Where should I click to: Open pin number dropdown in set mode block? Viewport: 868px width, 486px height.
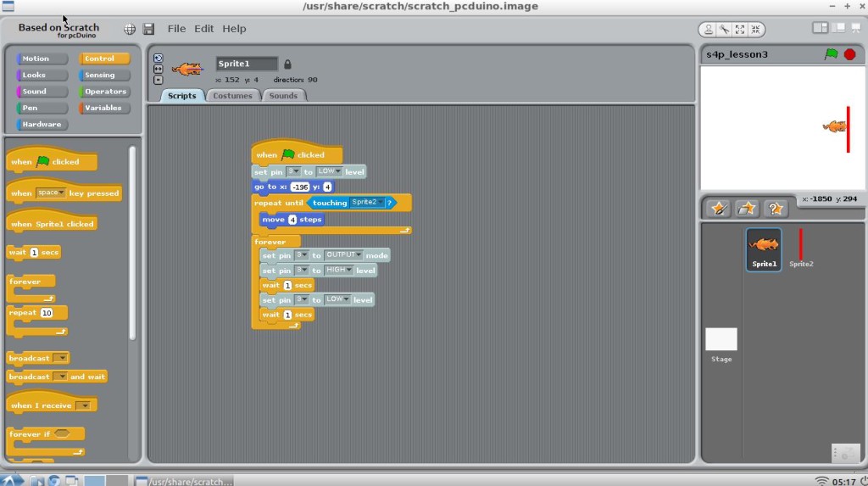(x=301, y=255)
